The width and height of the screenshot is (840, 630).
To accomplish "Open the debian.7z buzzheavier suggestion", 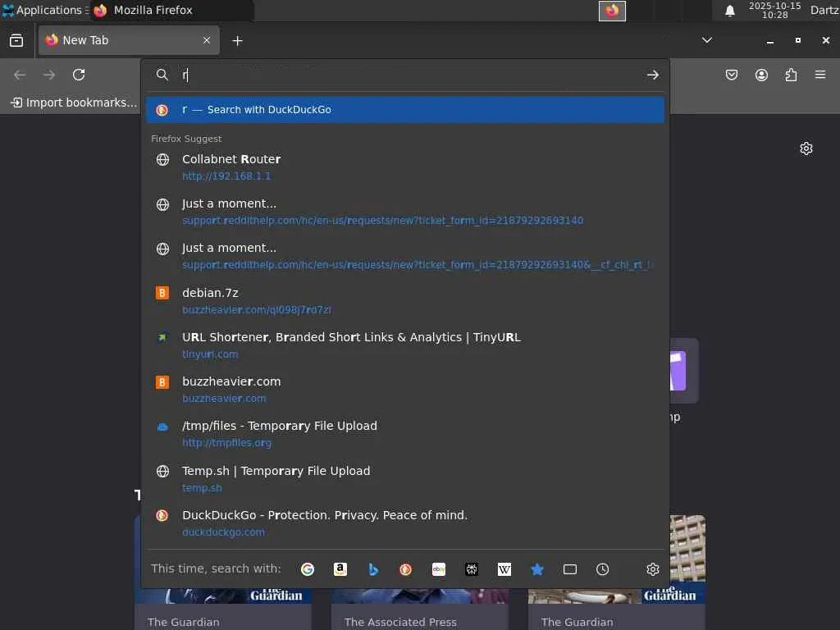I will pos(405,300).
